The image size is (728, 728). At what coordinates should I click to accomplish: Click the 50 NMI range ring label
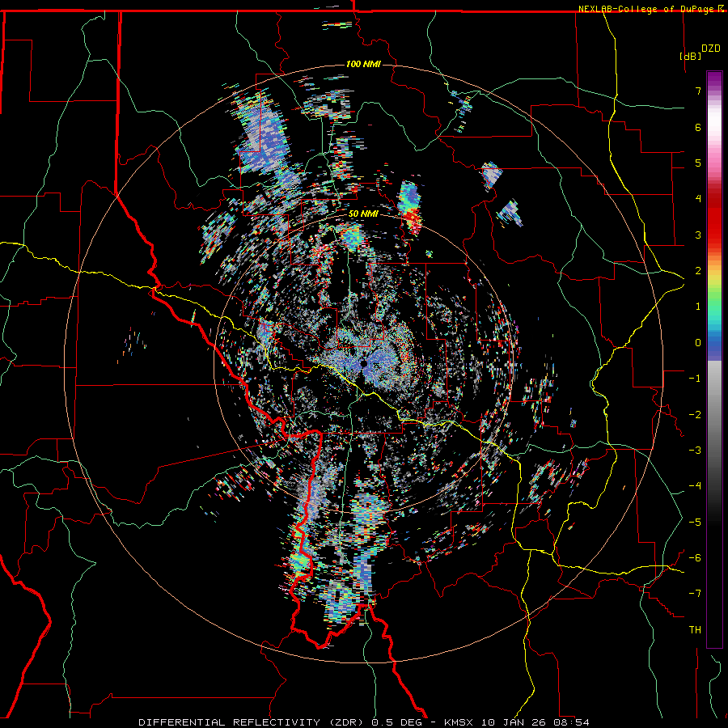tap(363, 214)
